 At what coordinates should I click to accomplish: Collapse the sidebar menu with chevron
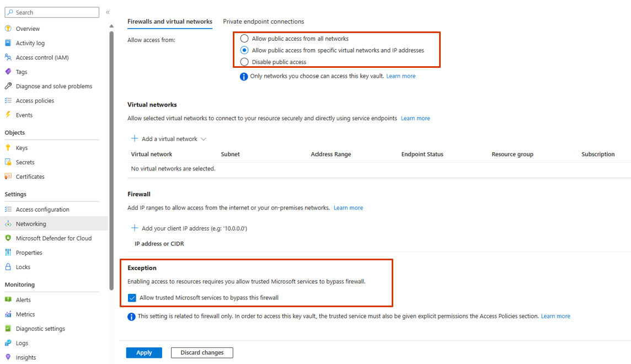108,12
